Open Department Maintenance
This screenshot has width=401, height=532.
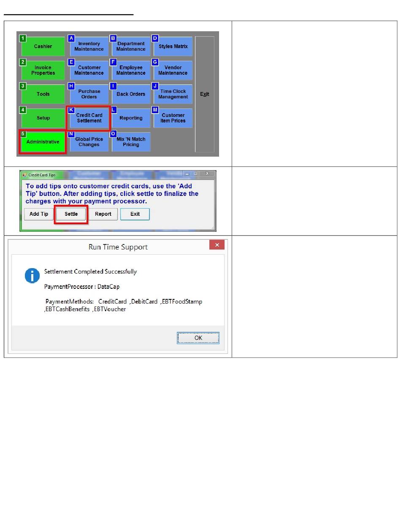tap(131, 46)
